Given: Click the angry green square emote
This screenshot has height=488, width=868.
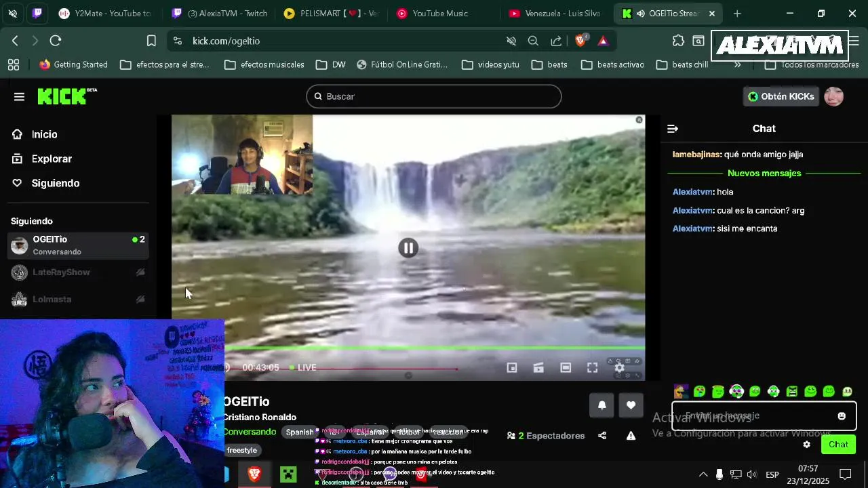Looking at the screenshot, I should pos(792,392).
